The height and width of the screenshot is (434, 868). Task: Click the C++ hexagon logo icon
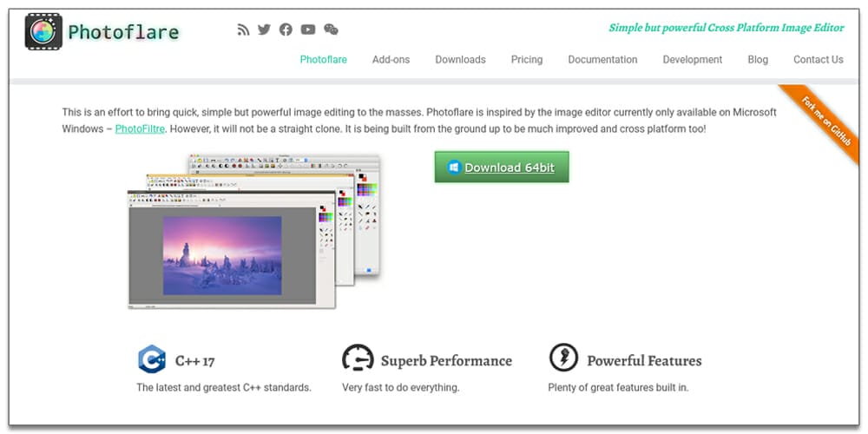click(x=152, y=359)
